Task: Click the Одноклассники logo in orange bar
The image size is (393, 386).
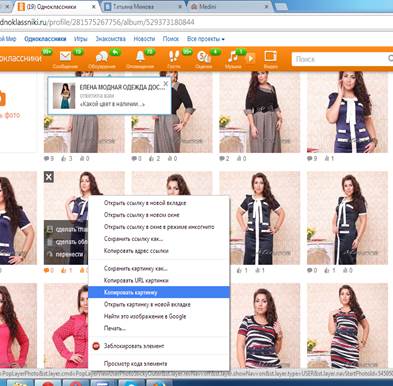Action: coord(21,59)
